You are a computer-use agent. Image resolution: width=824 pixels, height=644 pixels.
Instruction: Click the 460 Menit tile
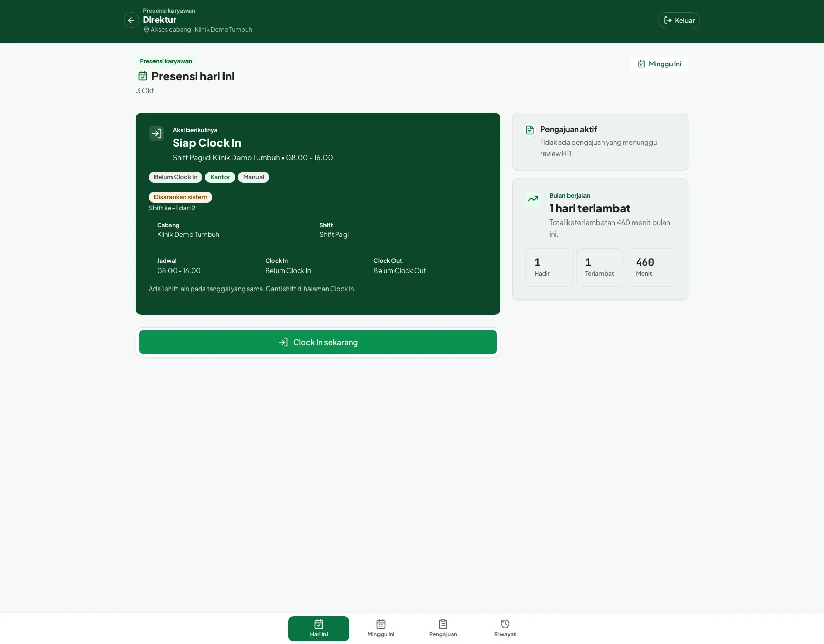[x=650, y=267]
